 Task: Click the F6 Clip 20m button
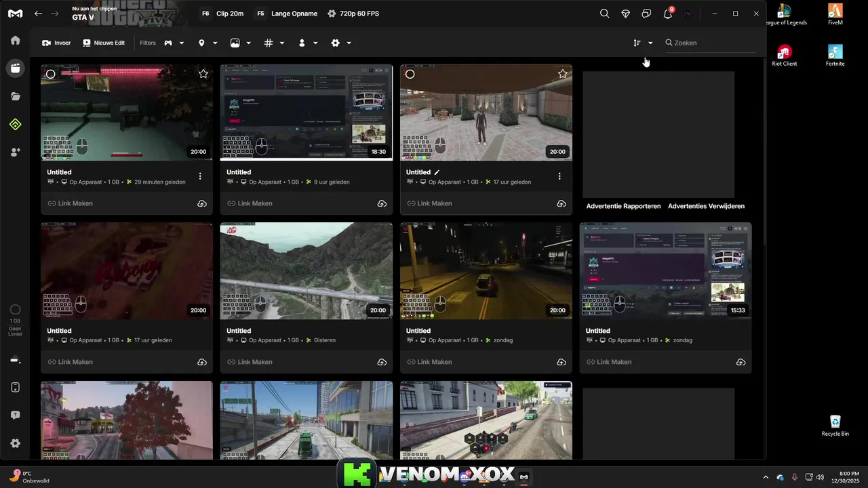tap(222, 14)
